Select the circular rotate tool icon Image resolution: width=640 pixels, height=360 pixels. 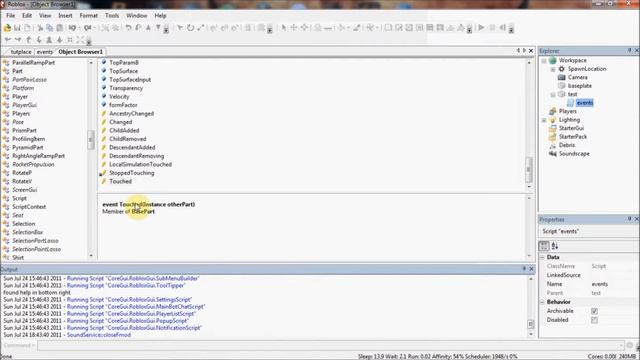point(190,28)
